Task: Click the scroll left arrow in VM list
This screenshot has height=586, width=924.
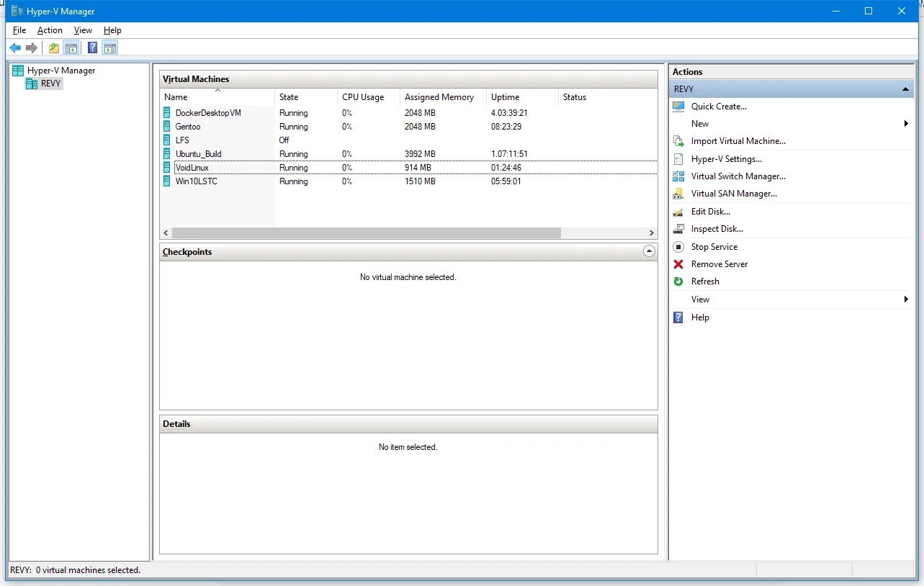Action: tap(166, 233)
